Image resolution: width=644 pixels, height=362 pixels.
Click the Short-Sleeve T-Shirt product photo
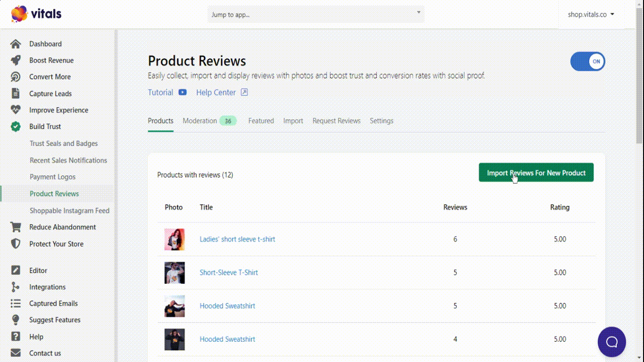click(x=174, y=272)
